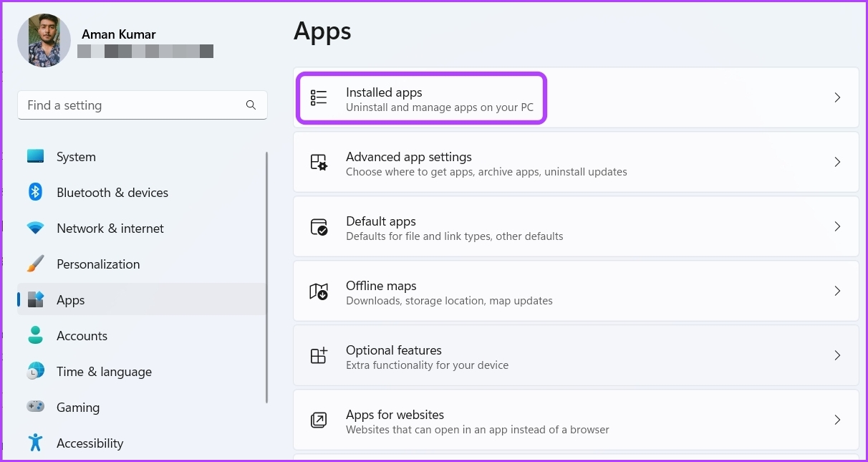Click the sidebar vertical scrollbar
Screen dimensions: 868x462
(x=267, y=276)
